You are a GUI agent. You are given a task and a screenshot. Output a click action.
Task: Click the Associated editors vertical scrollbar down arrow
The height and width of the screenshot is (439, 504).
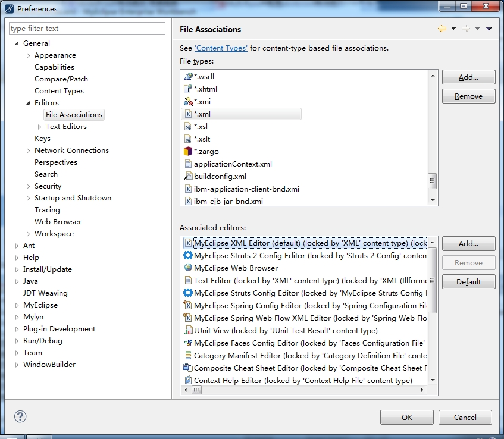pos(433,380)
